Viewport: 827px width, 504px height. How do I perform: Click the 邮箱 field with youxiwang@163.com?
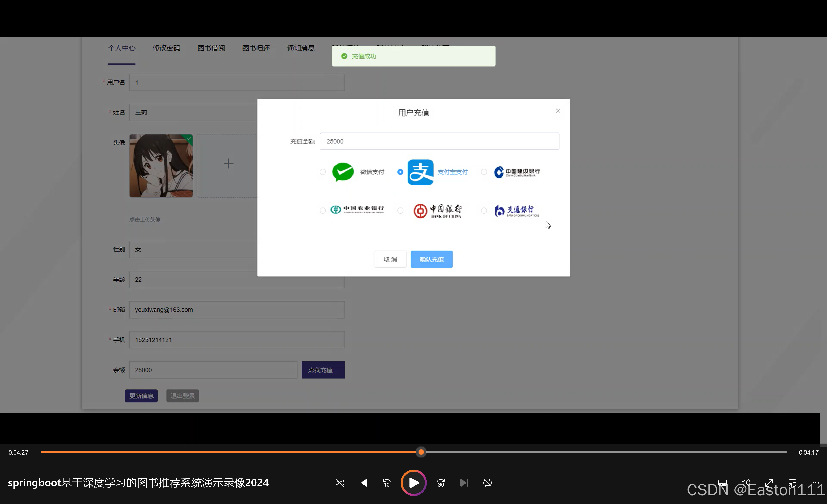(237, 310)
